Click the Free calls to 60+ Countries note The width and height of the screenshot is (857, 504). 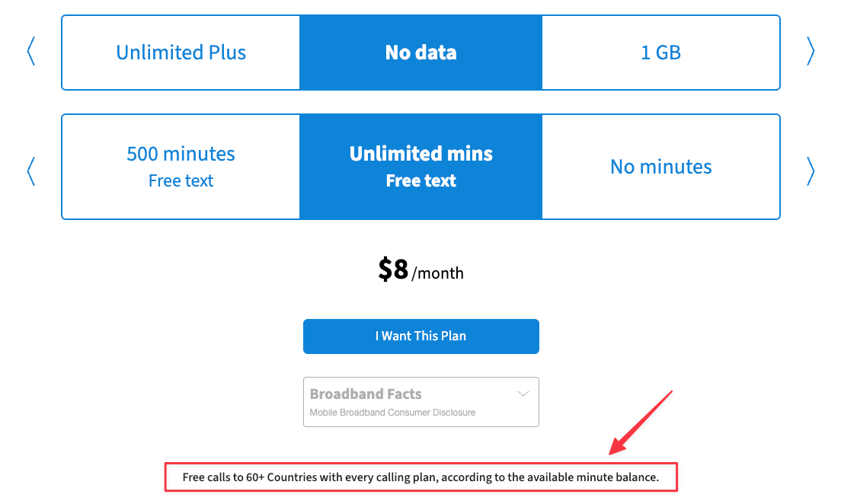421,478
